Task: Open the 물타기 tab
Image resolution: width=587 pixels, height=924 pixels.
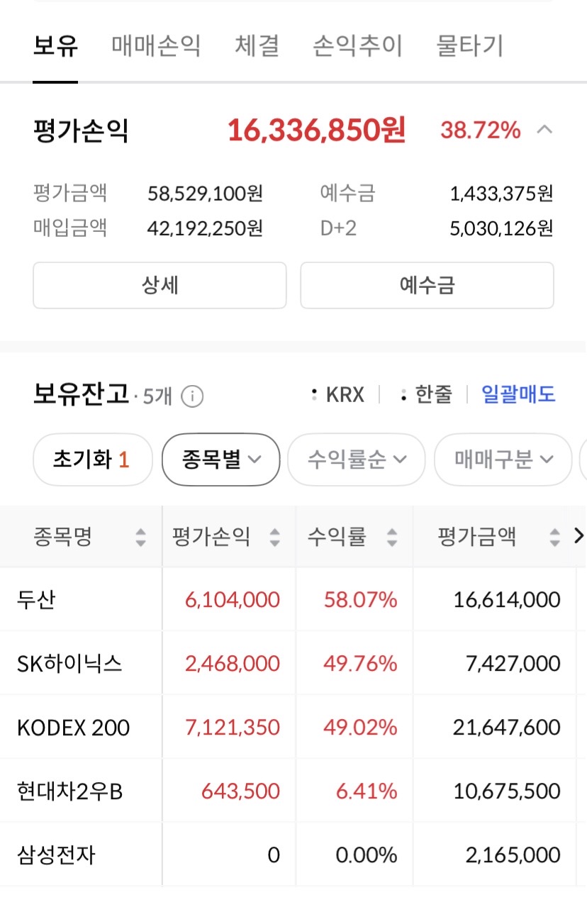Action: [469, 46]
